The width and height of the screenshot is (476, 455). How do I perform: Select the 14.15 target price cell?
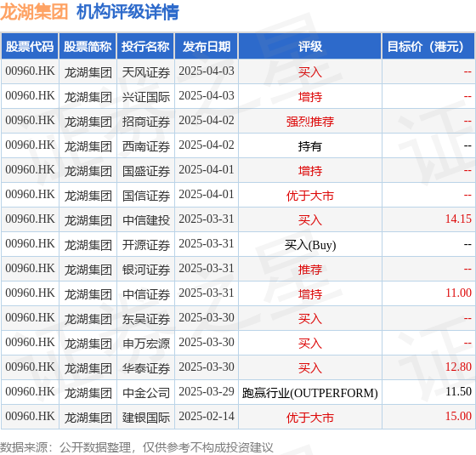[x=428, y=219]
